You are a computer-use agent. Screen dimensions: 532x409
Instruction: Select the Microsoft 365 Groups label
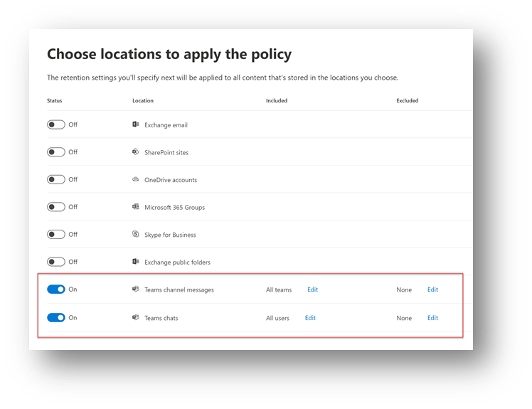click(x=174, y=208)
